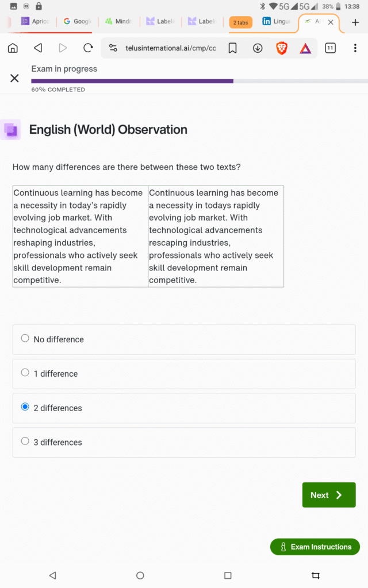Tap the address bar URL field

(171, 48)
